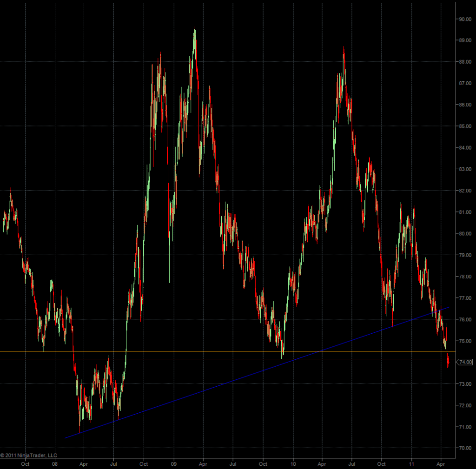The height and width of the screenshot is (469, 476).
Task: Click the rightmost Apr label on time axis
Action: (x=442, y=464)
